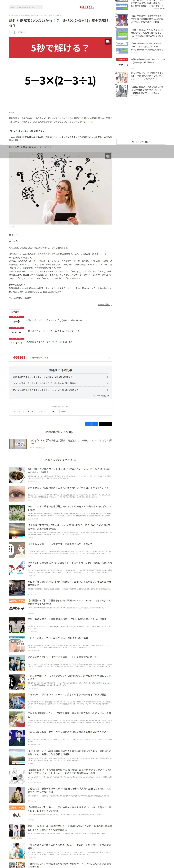Open gallery icon on the red '5秒で解ける？' banner
174x868 pixels.
[x=107, y=42]
